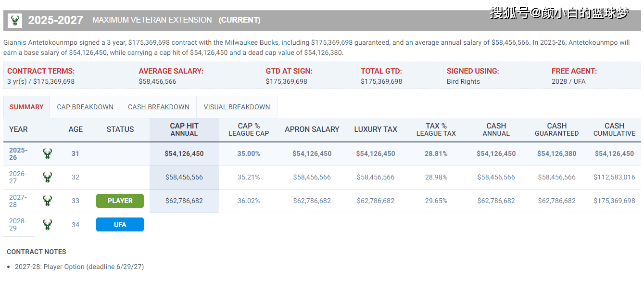
Task: Show the Visual Breakdown tab
Action: (237, 107)
